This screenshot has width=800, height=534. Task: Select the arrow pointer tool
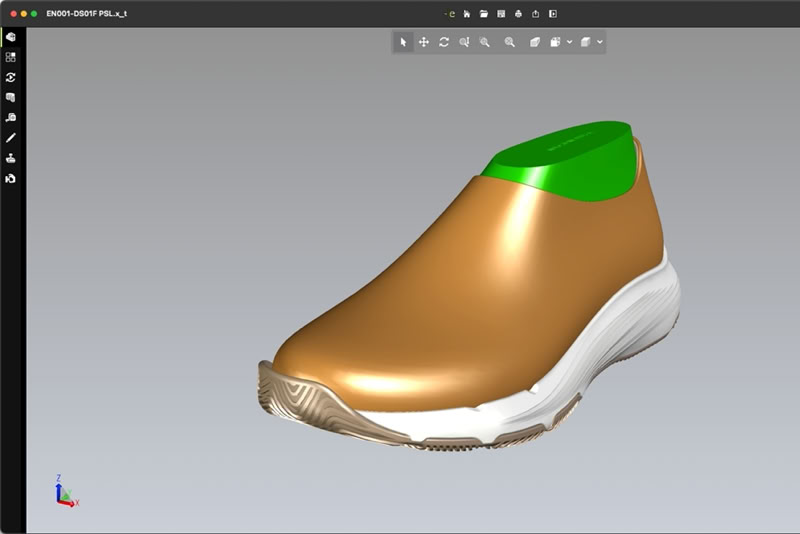point(404,42)
